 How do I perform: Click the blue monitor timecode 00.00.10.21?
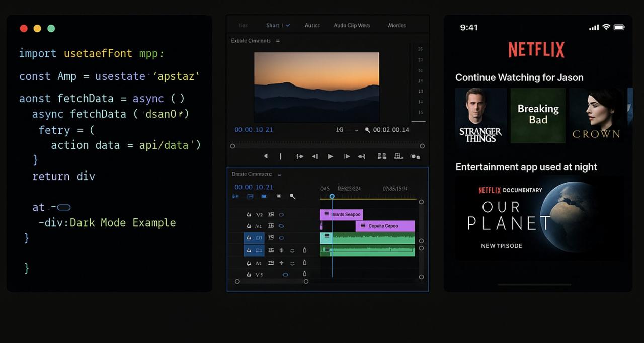click(x=254, y=130)
